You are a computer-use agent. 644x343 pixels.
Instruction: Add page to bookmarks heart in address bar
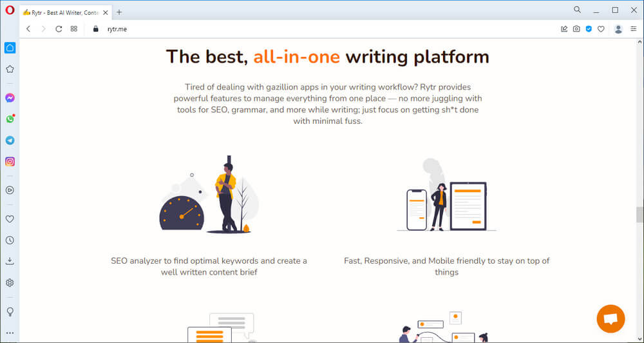601,29
